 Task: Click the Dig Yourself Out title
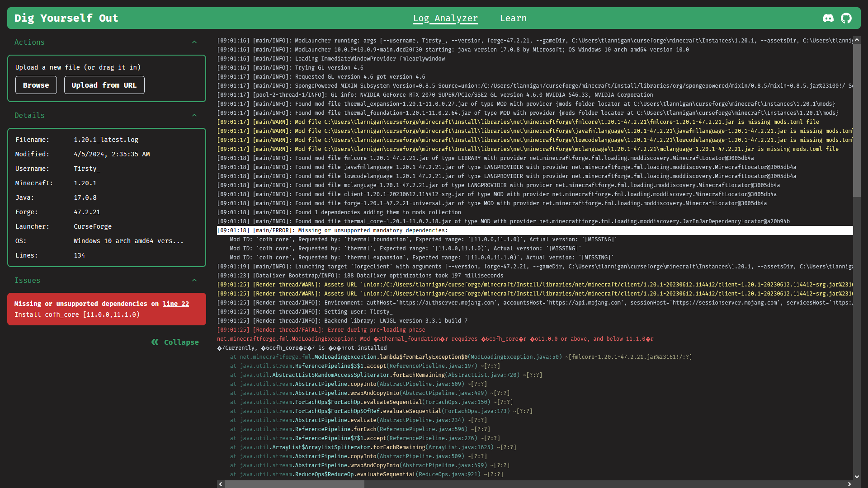[66, 18]
